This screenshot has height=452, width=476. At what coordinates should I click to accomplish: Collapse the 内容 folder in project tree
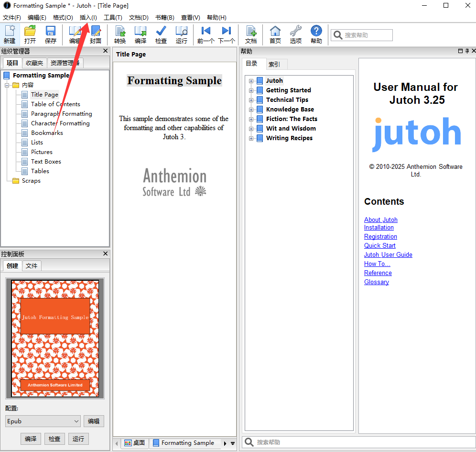point(7,85)
